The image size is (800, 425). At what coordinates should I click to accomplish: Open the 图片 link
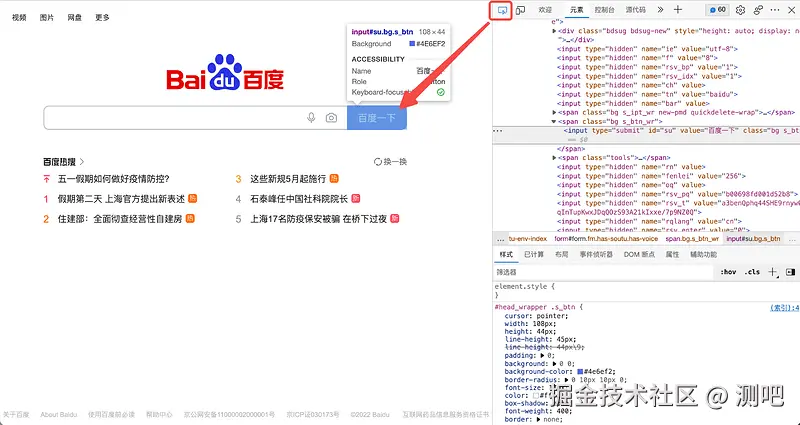coord(47,17)
